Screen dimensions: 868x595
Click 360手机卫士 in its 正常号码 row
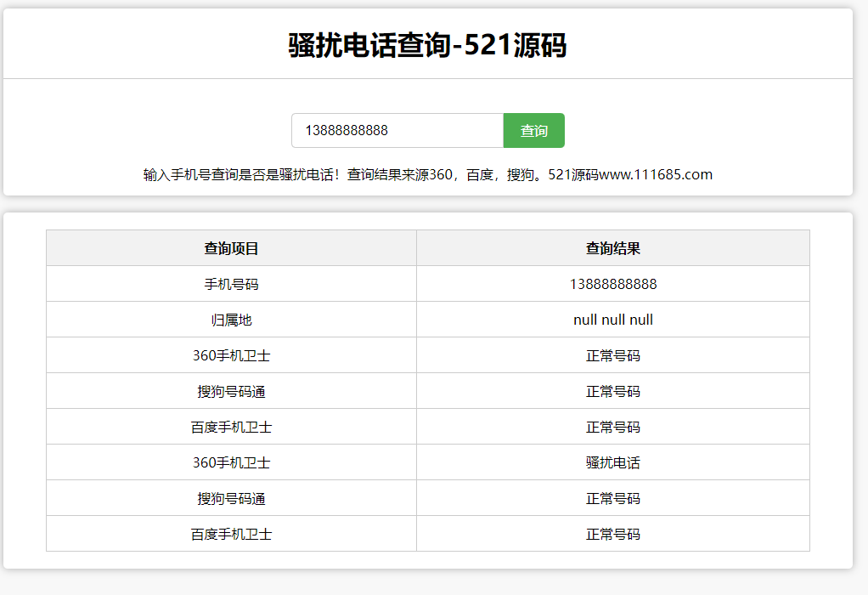point(231,355)
